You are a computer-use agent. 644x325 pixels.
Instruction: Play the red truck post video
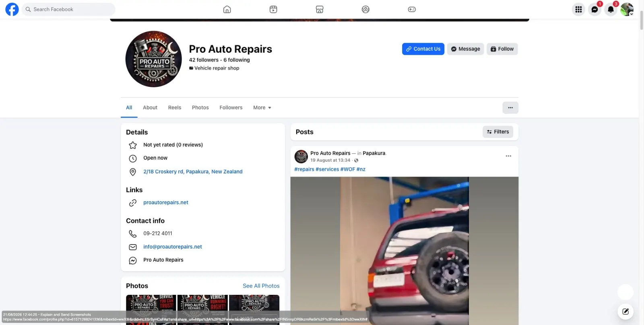tap(405, 251)
